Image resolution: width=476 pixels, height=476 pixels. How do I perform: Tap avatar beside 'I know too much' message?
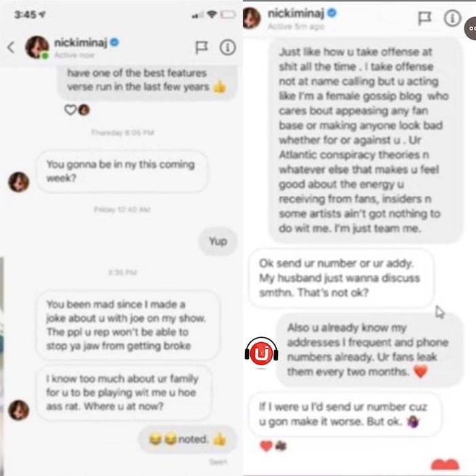18,410
